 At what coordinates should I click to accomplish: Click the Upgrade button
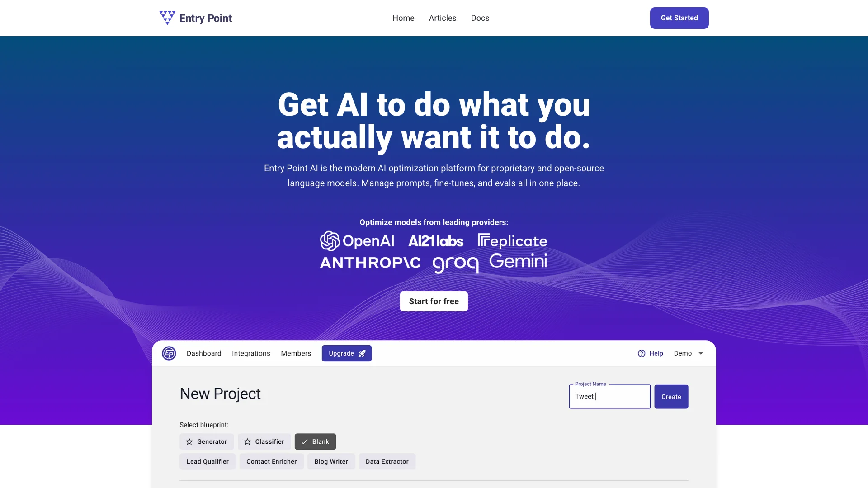pos(346,353)
